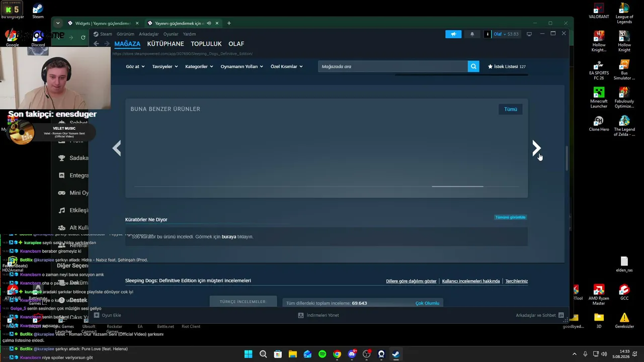
Task: Open the Gereksizler desktop shortcut
Action: (624, 320)
